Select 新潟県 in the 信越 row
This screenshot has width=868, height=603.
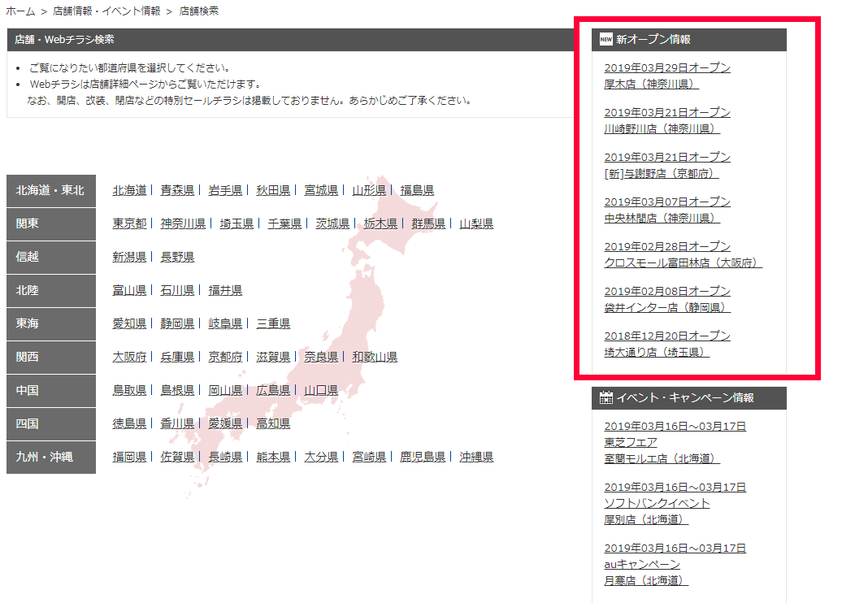coord(129,257)
